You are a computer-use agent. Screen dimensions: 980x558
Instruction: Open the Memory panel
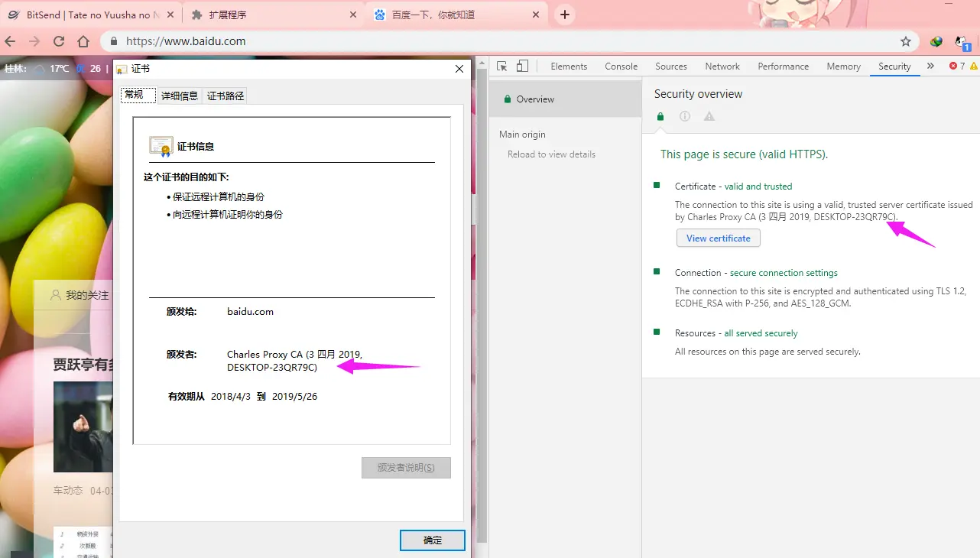843,67
